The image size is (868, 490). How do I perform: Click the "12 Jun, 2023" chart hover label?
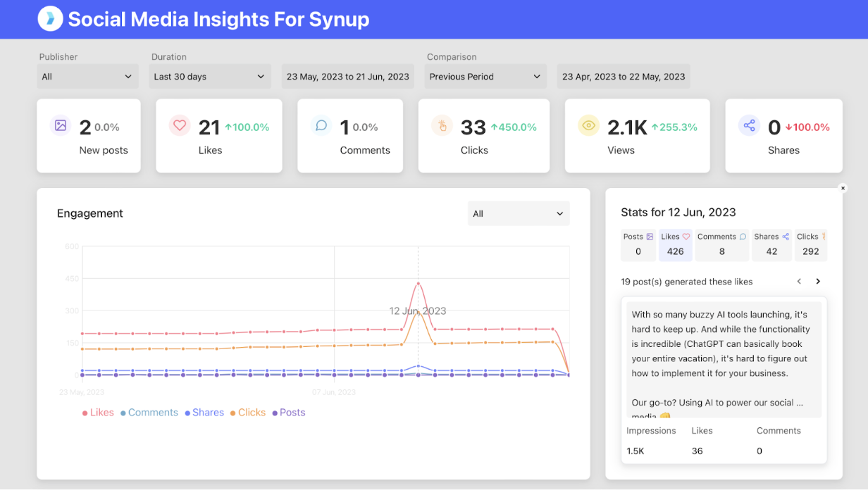(418, 310)
